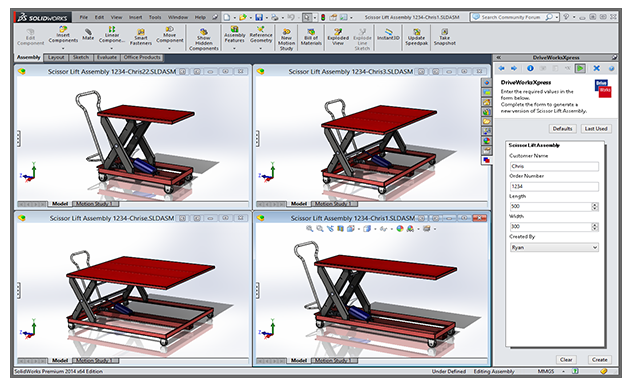This screenshot has height=387, width=631.
Task: Launch Exploded View command
Action: 338,37
